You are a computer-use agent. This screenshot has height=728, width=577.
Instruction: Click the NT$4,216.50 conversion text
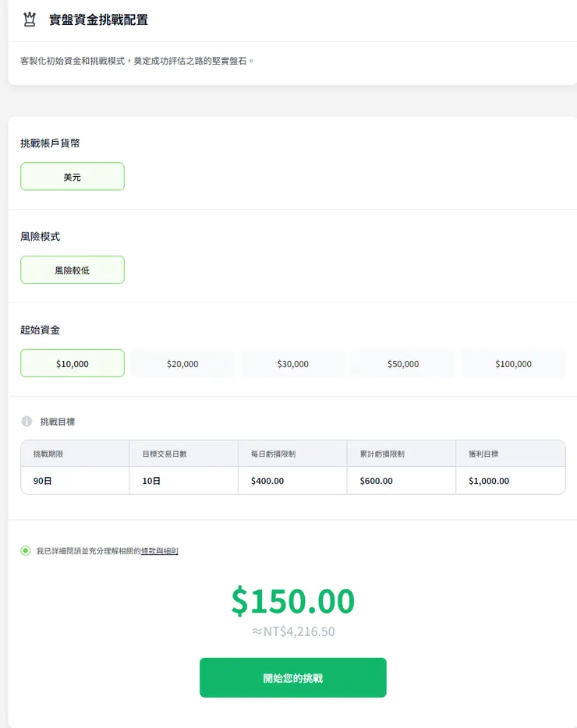coord(292,631)
